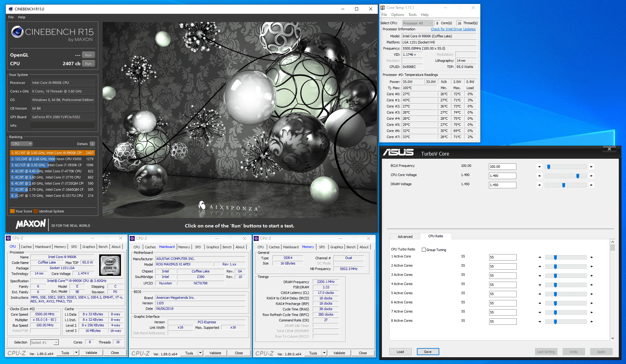Image resolution: width=626 pixels, height=364 pixels.
Task: Click Load button in TurboV Core
Action: pyautogui.click(x=400, y=352)
